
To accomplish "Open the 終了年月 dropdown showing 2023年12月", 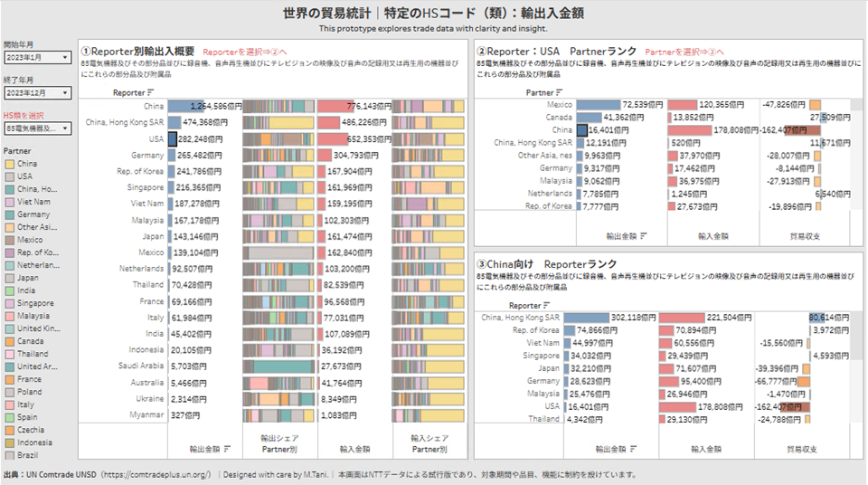I will click(x=37, y=92).
